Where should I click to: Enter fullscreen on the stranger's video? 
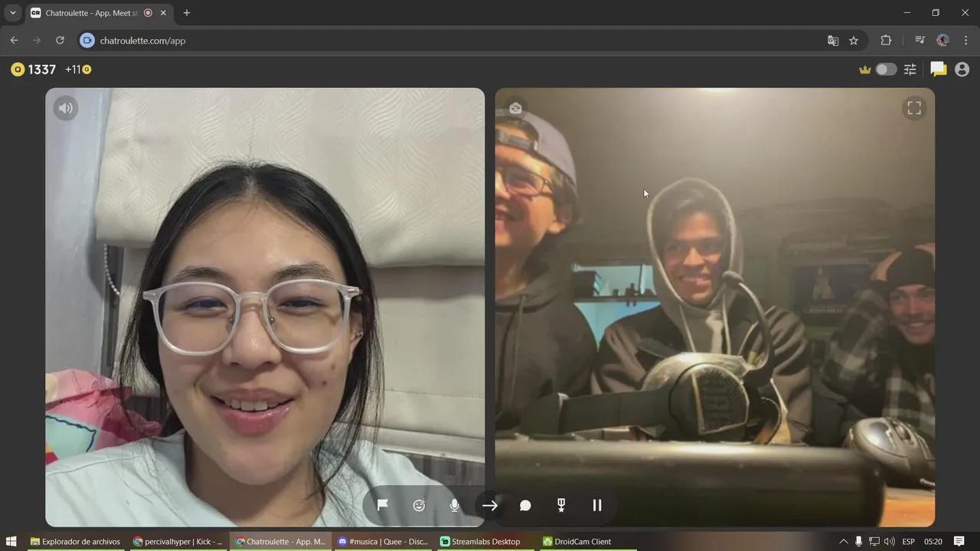(913, 108)
